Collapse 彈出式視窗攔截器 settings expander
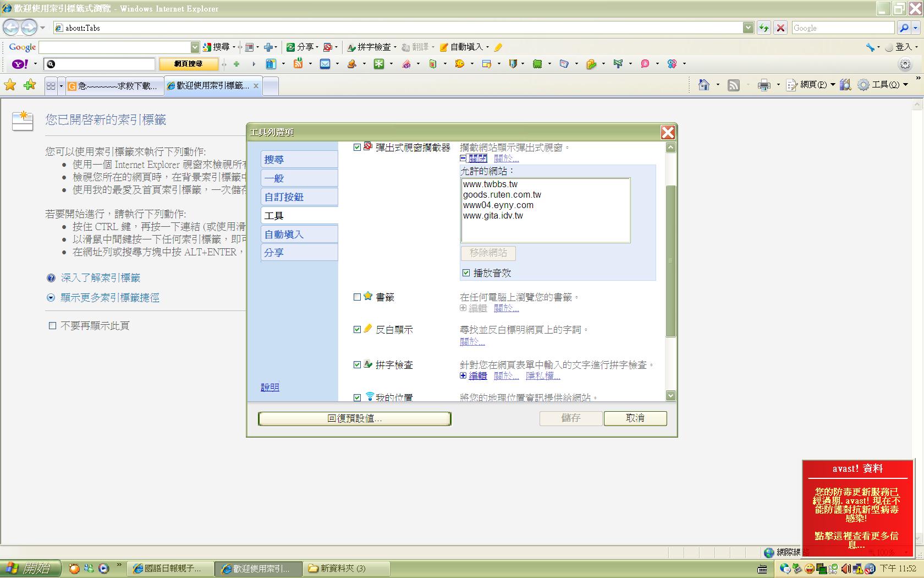The width and height of the screenshot is (924, 578). click(463, 159)
